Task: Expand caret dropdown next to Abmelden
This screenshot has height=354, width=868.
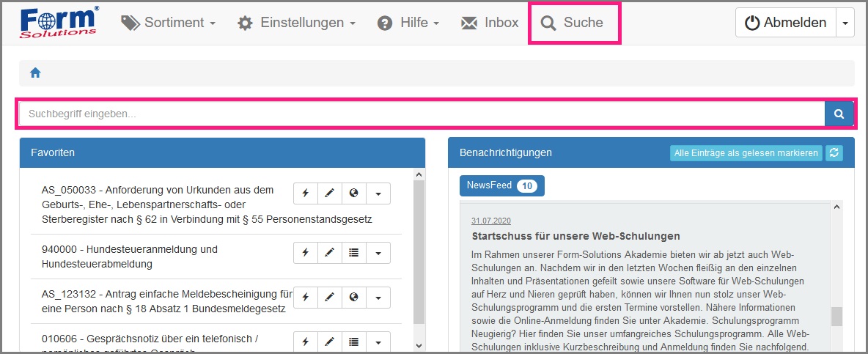Action: click(845, 23)
